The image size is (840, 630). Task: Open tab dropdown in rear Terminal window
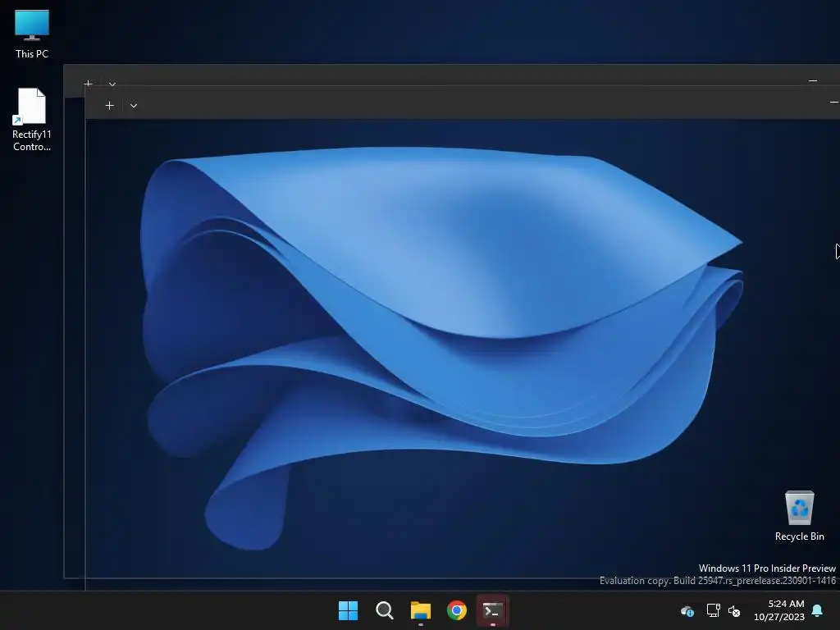(112, 84)
